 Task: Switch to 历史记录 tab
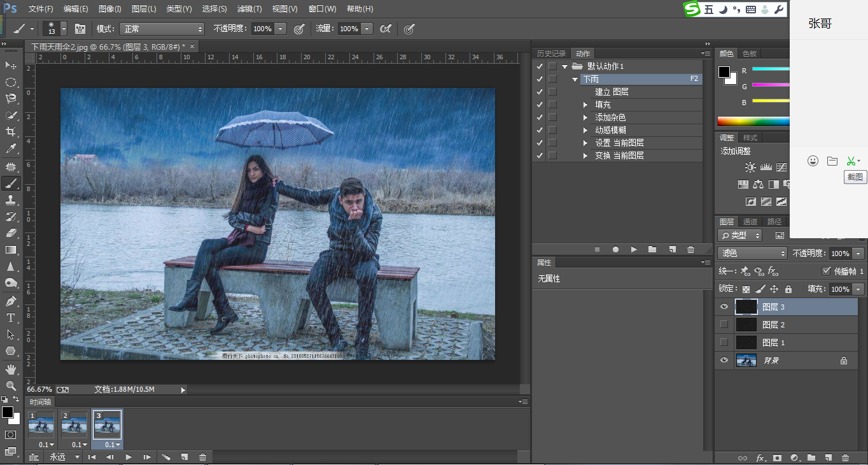551,54
